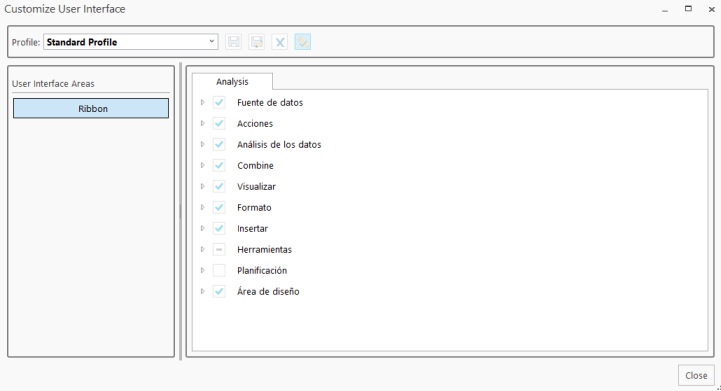Expand the Área de diseño node
The height and width of the screenshot is (391, 721).
(x=203, y=292)
